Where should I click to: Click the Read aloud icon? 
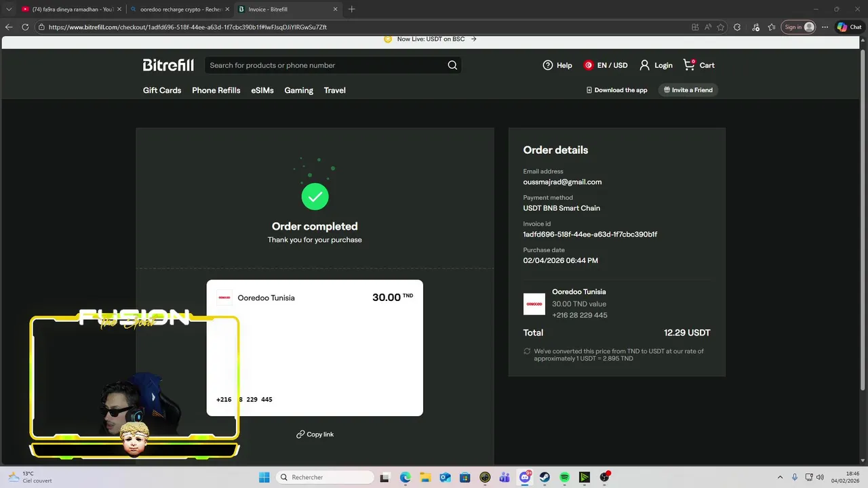pos(708,27)
